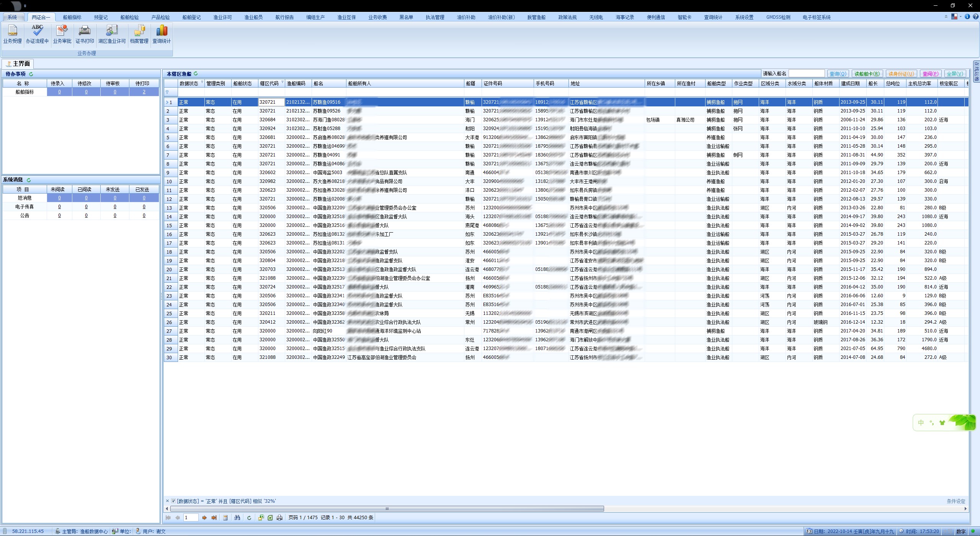
Task: Uncheck the 数据状态 filter condition checkbox
Action: click(173, 501)
